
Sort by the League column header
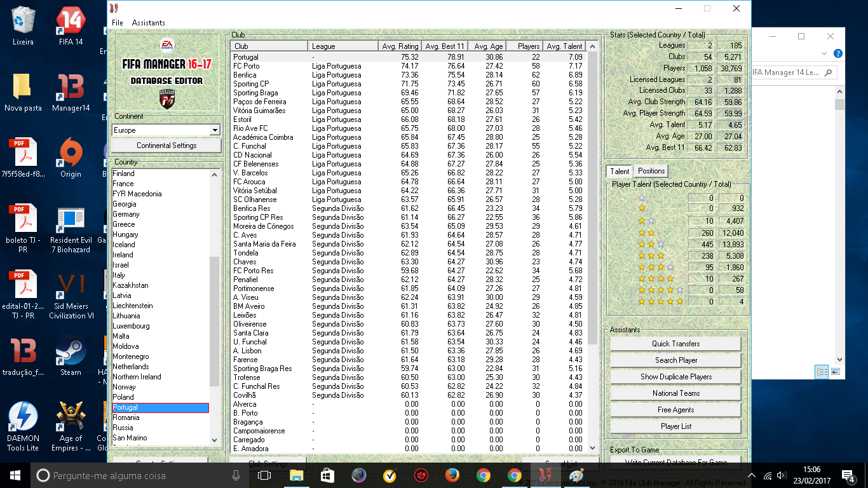tap(342, 46)
